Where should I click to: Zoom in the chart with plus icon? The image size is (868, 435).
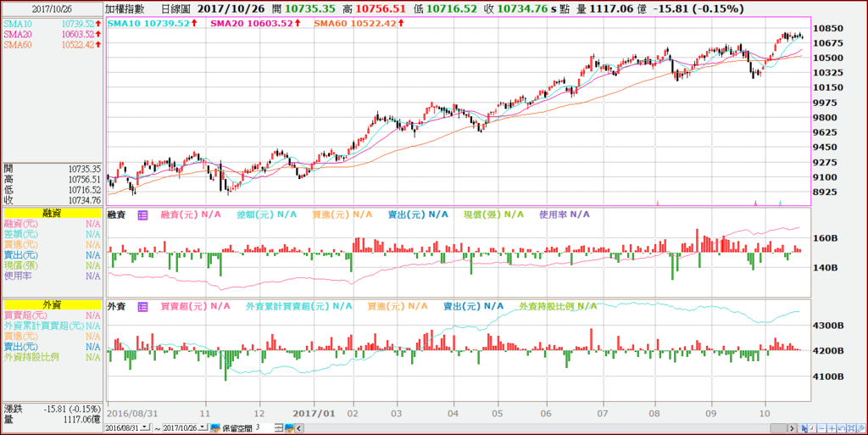[832, 428]
